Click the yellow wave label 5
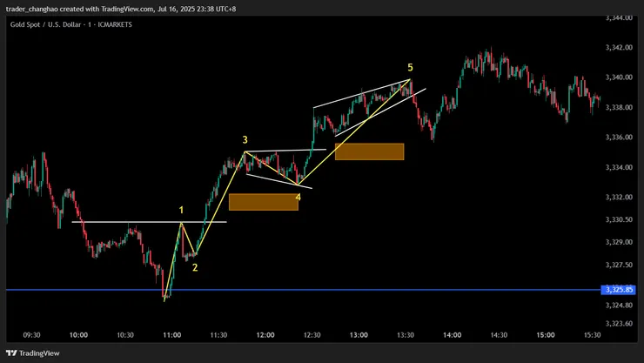This screenshot has height=363, width=644. pyautogui.click(x=410, y=67)
